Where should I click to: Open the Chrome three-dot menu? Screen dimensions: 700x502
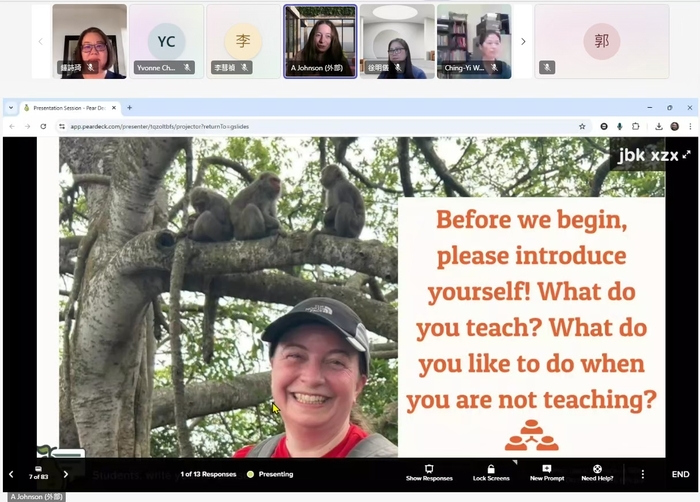pos(690,126)
